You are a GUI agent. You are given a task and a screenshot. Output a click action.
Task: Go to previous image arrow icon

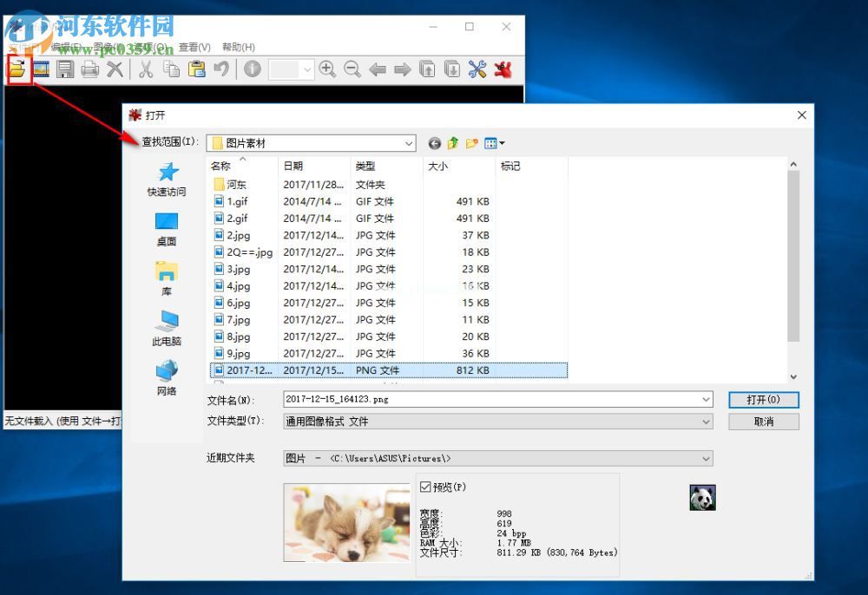377,69
